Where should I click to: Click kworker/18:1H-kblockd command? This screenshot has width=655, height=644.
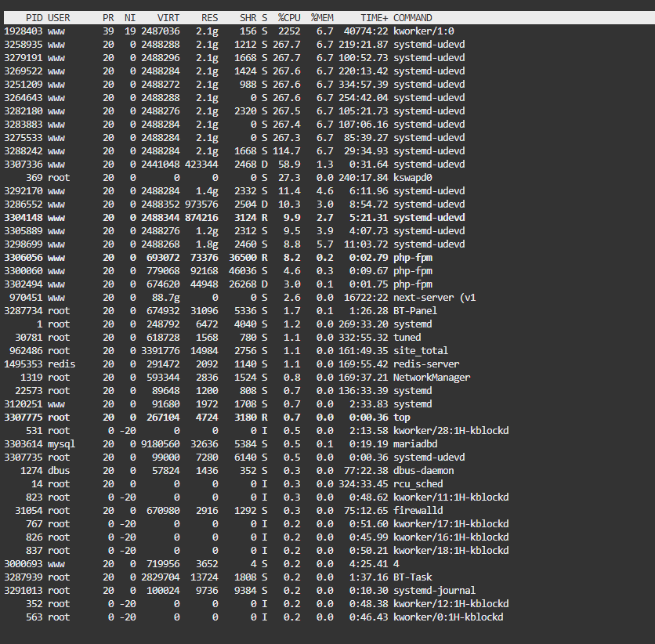[451, 551]
